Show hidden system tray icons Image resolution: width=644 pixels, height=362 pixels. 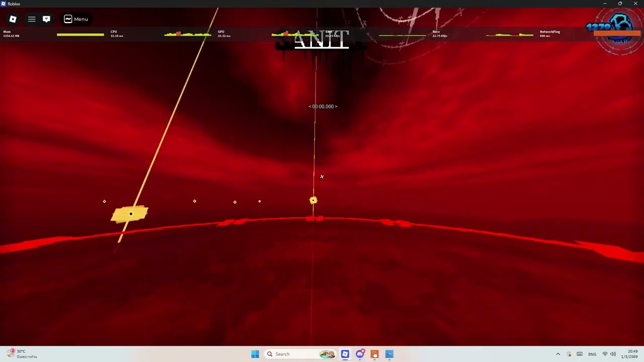click(558, 354)
